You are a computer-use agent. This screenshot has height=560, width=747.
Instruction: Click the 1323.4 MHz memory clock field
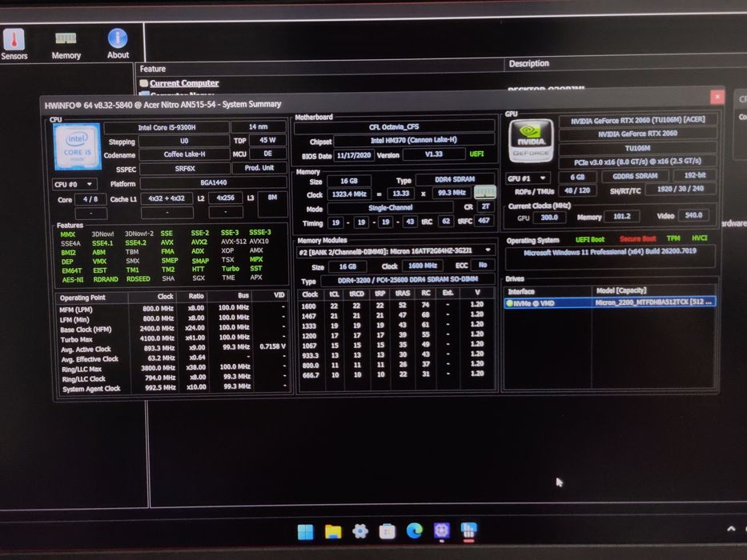coord(349,194)
